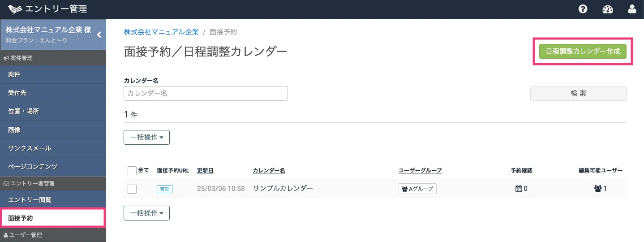The image size is (644, 242).
Task: Open the dashboard gauge icon
Action: pyautogui.click(x=607, y=9)
